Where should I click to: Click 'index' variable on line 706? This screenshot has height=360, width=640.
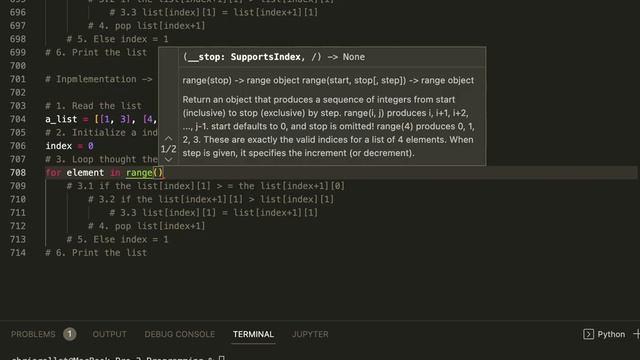[59, 146]
